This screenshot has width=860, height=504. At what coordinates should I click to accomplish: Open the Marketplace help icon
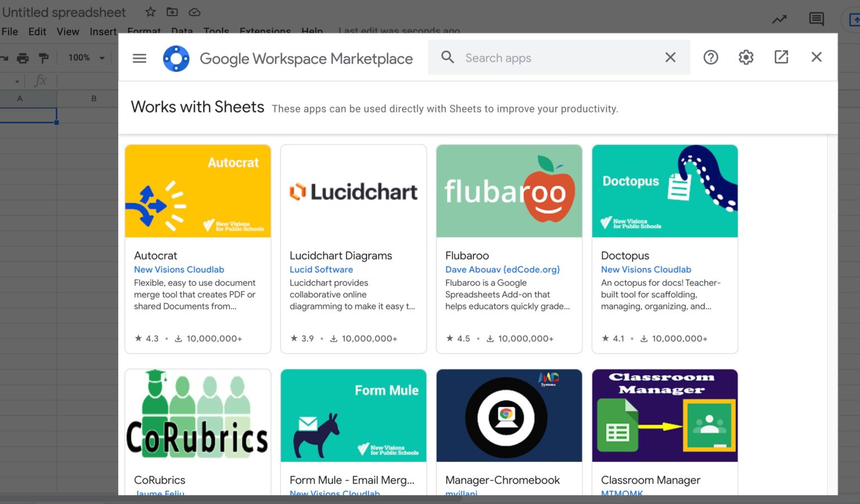711,57
